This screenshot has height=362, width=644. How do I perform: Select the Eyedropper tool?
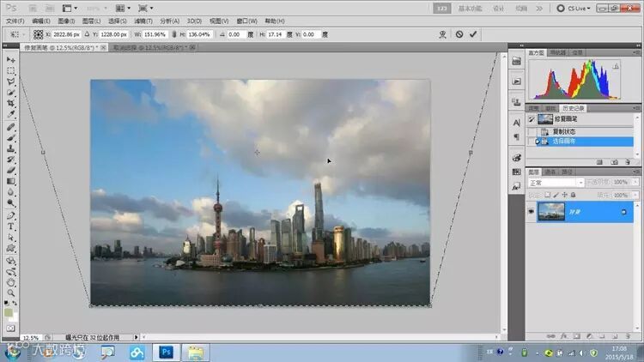coord(10,114)
